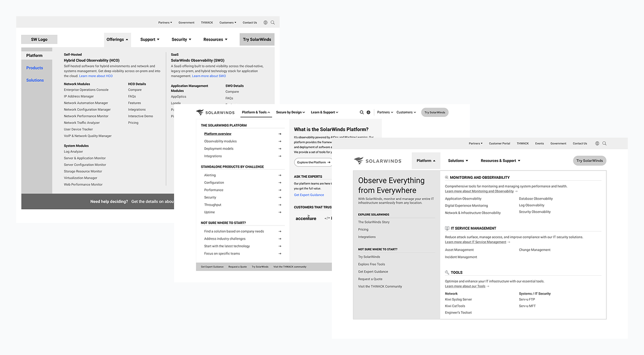Select the Platform tab in Offerings sidebar
Viewport: 644px width, 355px height.
click(37, 55)
